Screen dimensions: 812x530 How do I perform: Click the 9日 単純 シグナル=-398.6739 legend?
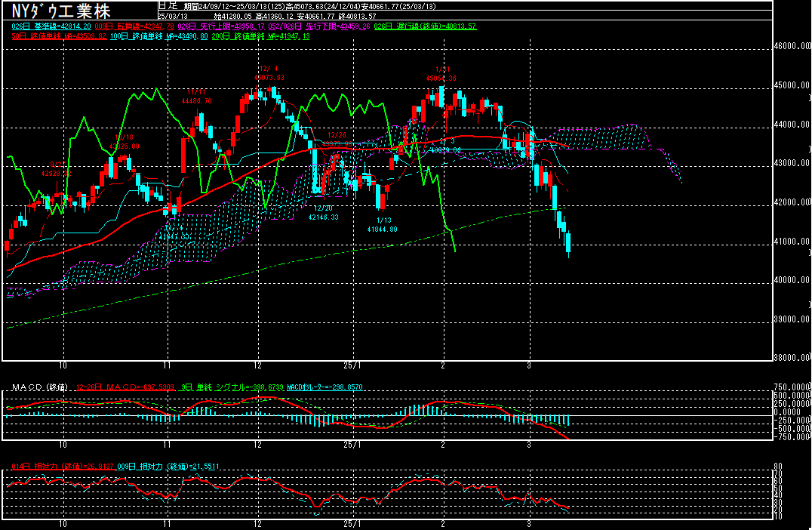pos(232,387)
